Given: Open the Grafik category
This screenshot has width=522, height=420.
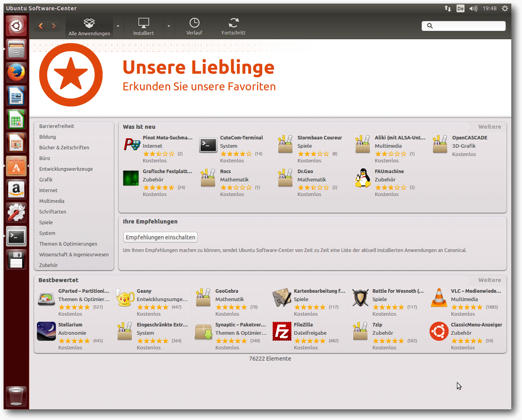Looking at the screenshot, I should (x=46, y=179).
